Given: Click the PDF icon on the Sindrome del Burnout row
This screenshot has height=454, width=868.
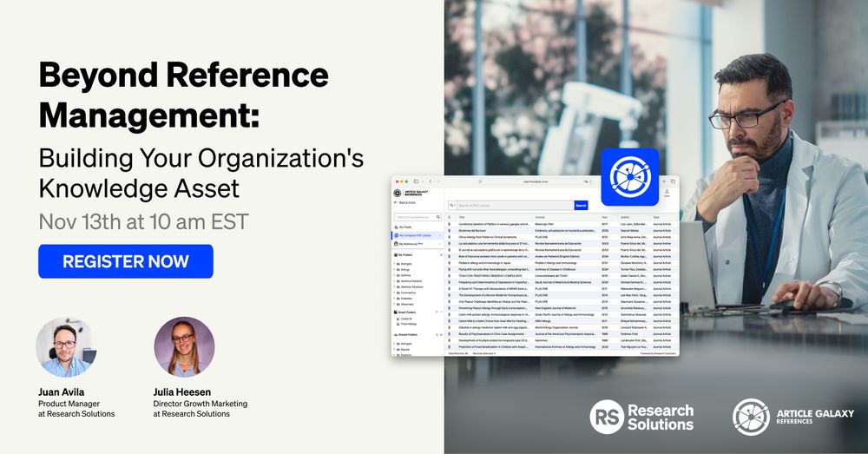Looking at the screenshot, I should point(449,230).
